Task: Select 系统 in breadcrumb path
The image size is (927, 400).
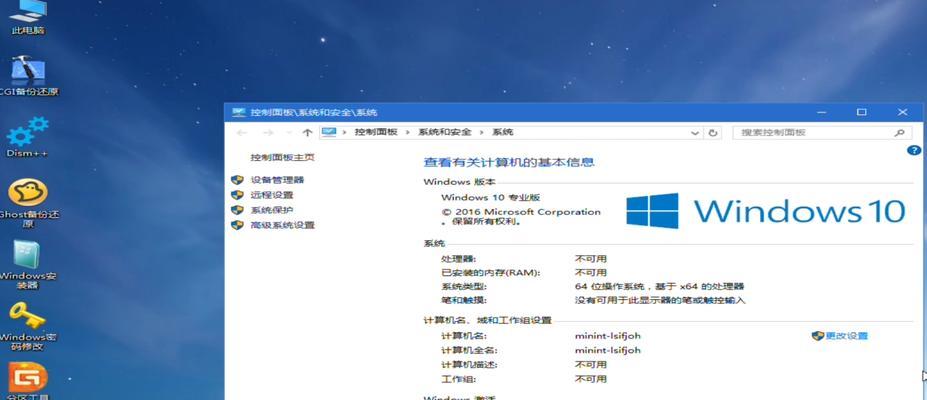Action: [x=503, y=132]
